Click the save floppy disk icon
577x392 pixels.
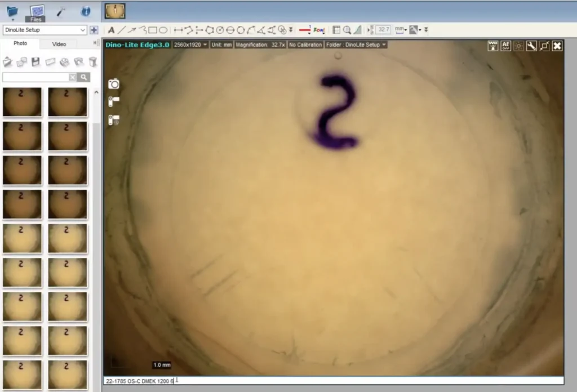(35, 62)
